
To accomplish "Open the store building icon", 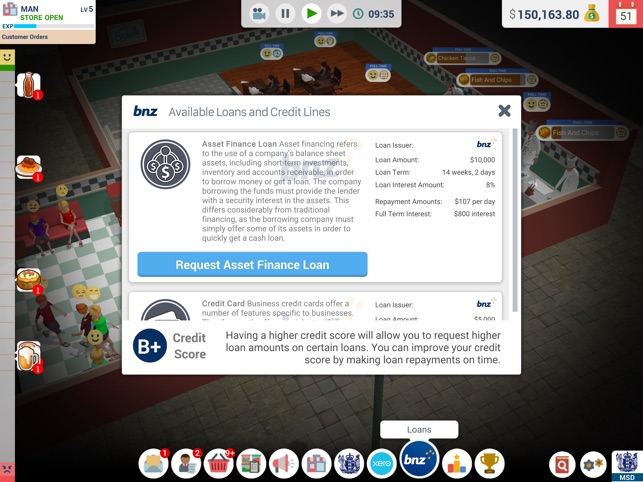I will coord(316,464).
